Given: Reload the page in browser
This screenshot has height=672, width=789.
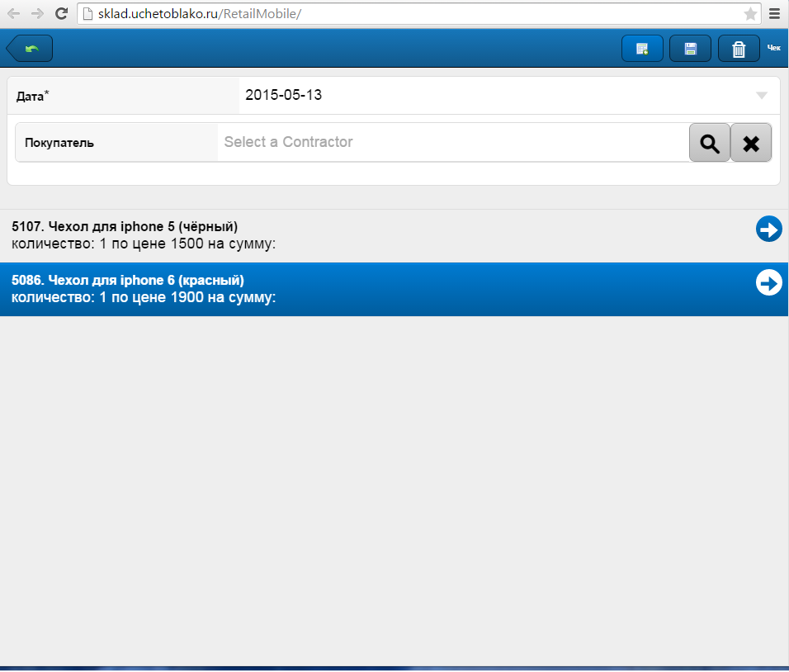Looking at the screenshot, I should pyautogui.click(x=61, y=13).
